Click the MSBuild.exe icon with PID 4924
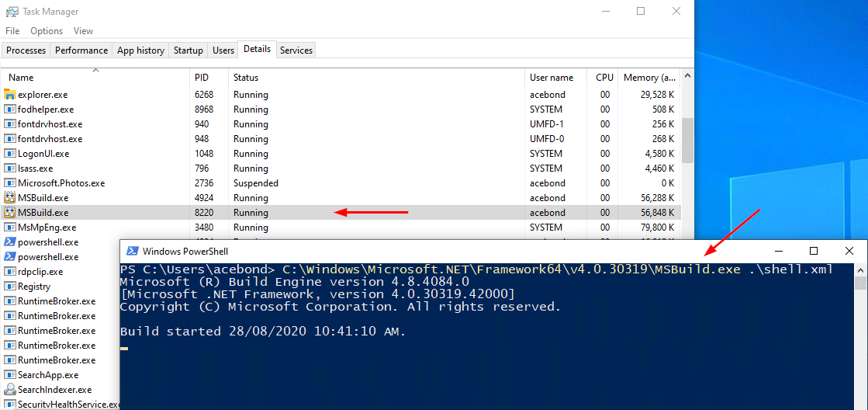The height and width of the screenshot is (410, 868). pos(9,198)
